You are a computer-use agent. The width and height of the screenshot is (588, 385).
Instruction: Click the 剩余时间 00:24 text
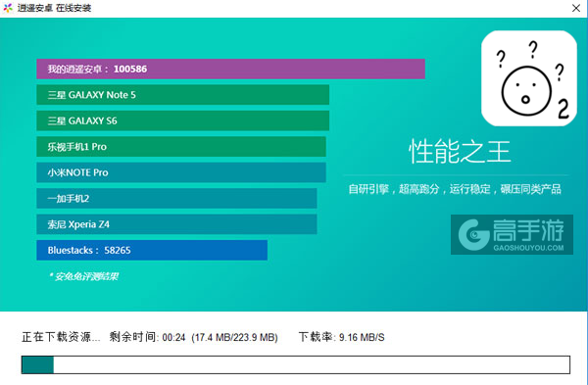click(147, 337)
